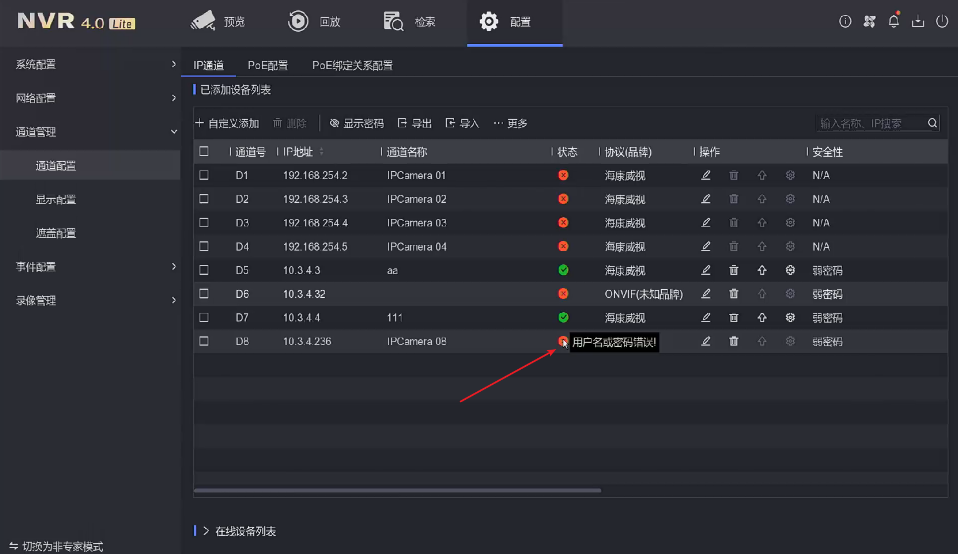Screen dimensions: 958x554
Task: Click 导入 import button
Action: tap(463, 123)
